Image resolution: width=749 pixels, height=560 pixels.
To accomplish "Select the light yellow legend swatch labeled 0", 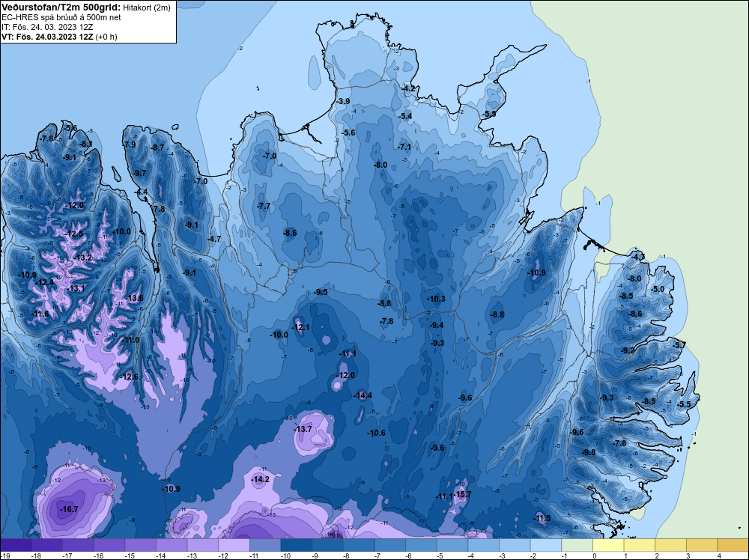I will (607, 545).
